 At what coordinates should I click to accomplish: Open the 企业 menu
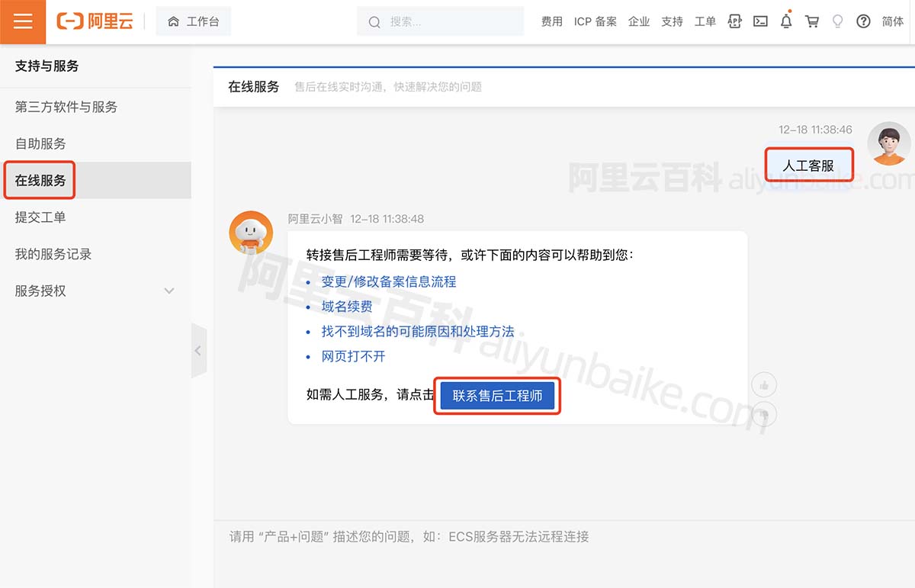coord(639,21)
